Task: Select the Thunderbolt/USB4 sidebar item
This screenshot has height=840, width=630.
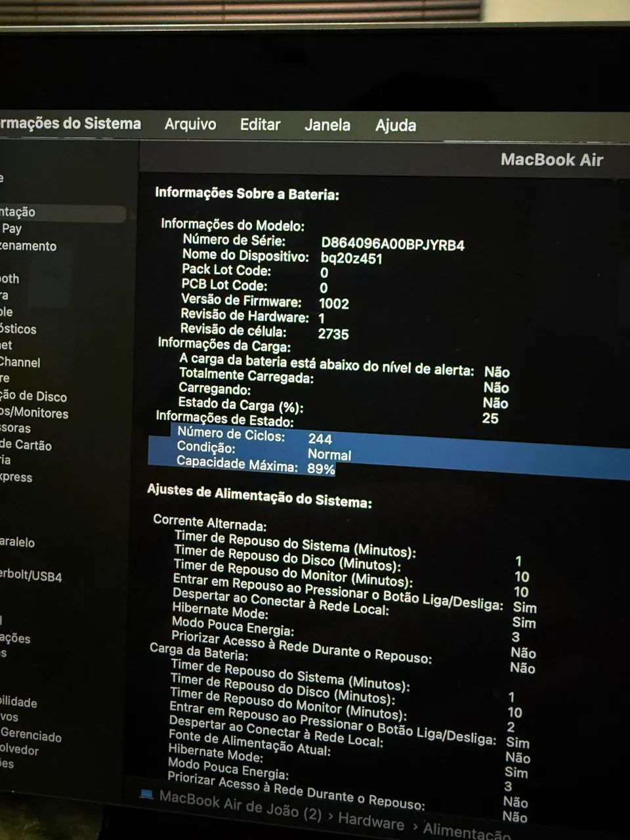Action: click(x=31, y=576)
